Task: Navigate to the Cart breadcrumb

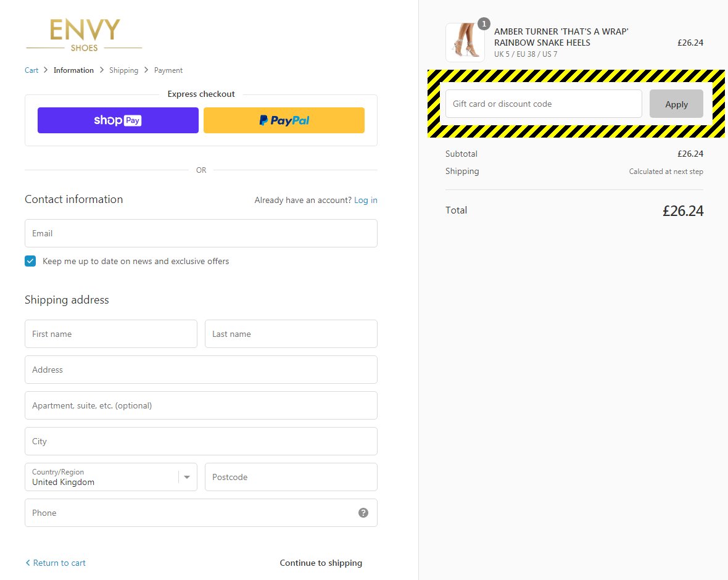Action: pos(31,70)
